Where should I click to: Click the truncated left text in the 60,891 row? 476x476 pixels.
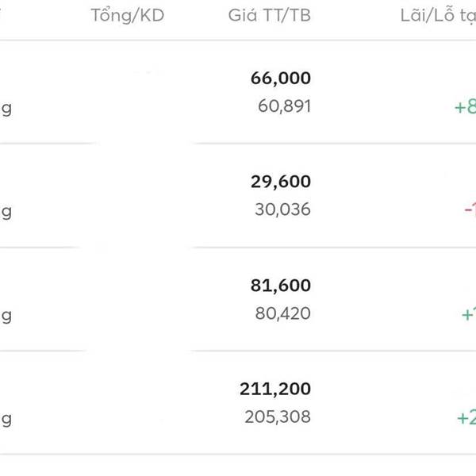coord(6,108)
